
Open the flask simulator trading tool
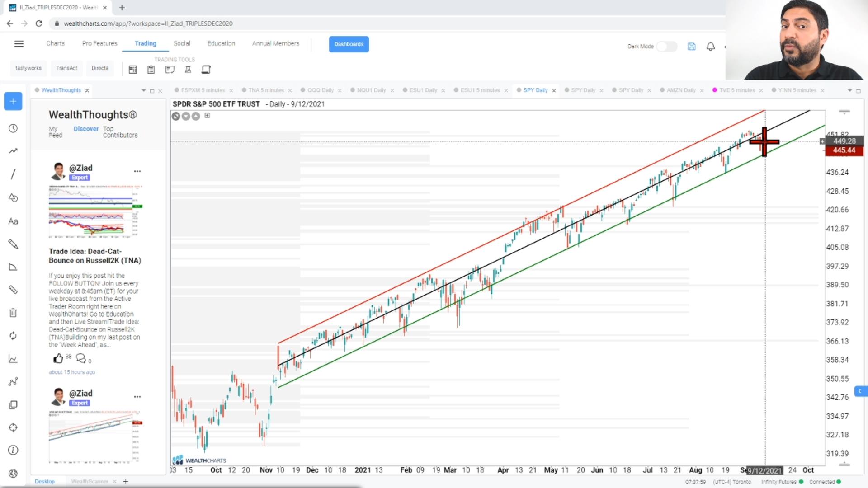pos(188,70)
